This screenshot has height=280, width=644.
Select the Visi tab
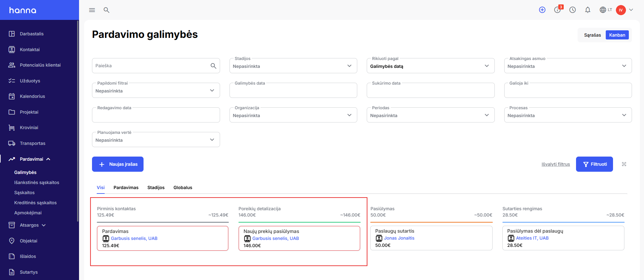tap(101, 188)
